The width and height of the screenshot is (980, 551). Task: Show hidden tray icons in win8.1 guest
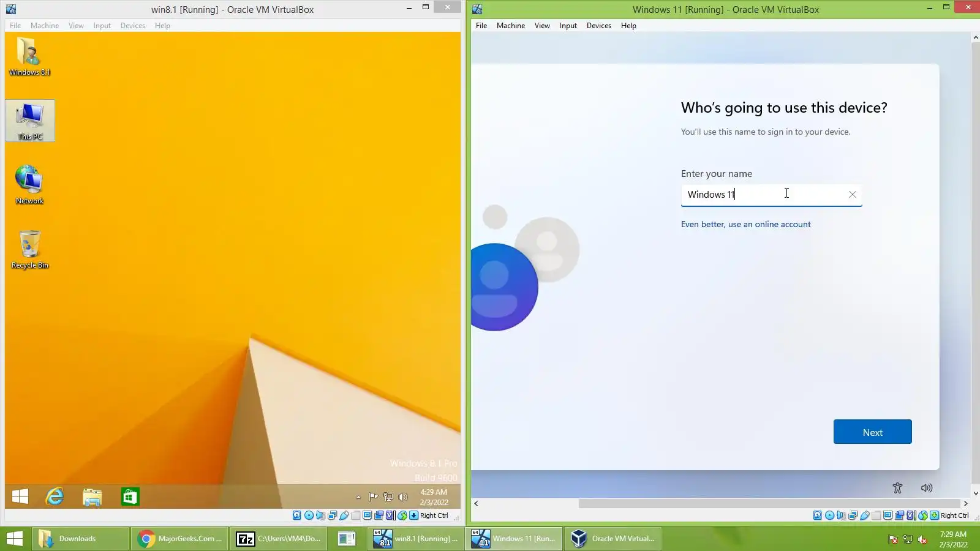[x=358, y=497]
